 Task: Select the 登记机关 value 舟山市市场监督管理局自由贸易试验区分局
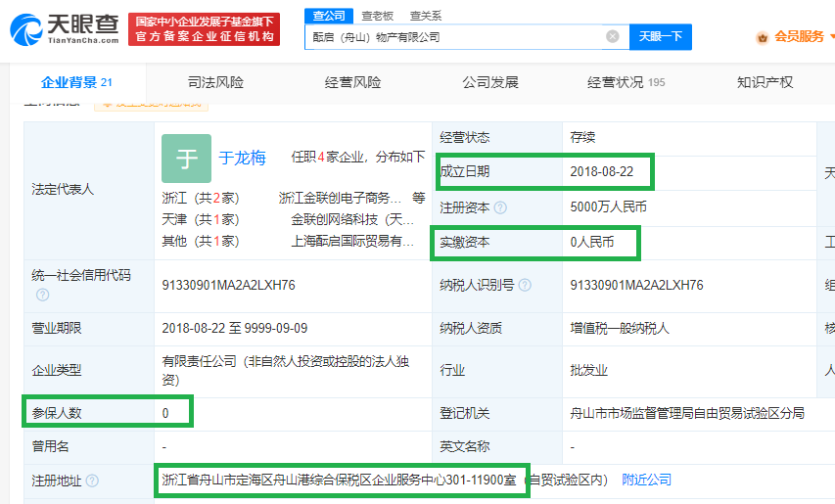coord(687,413)
